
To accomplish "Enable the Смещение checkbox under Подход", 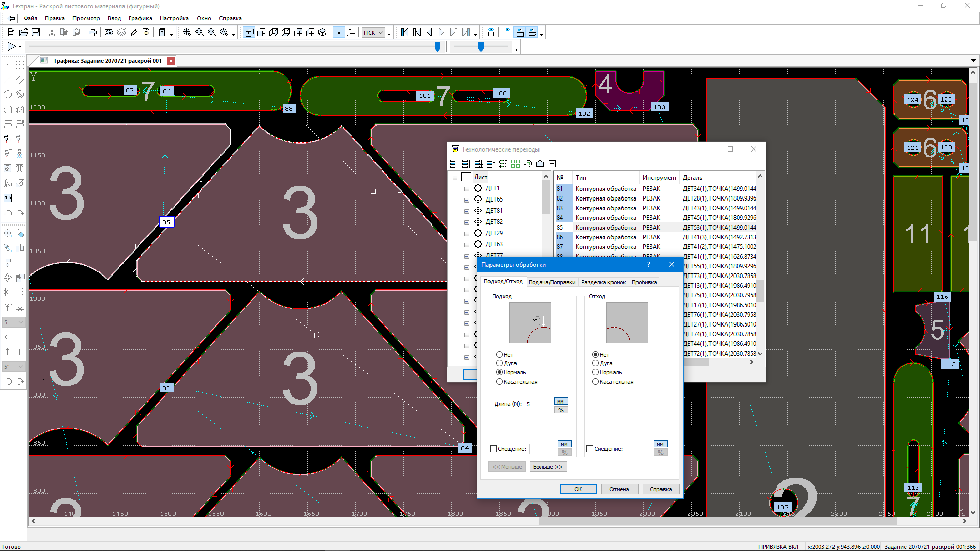I will (x=493, y=449).
